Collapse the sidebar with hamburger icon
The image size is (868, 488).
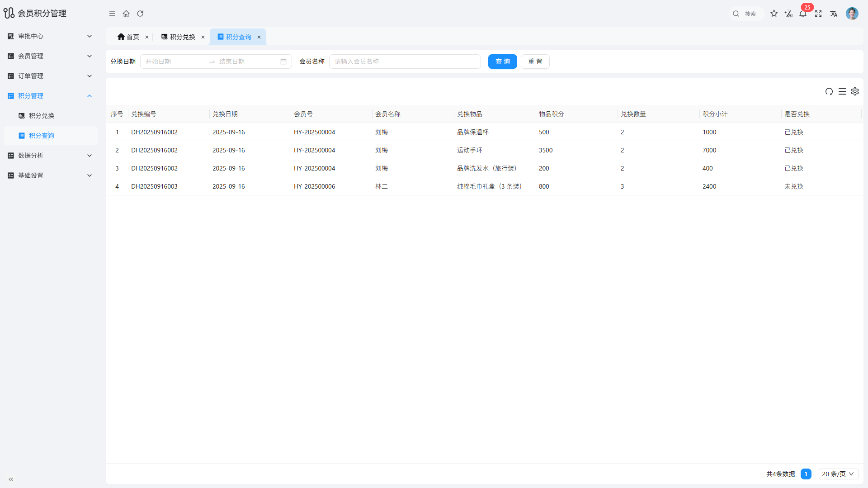click(112, 14)
